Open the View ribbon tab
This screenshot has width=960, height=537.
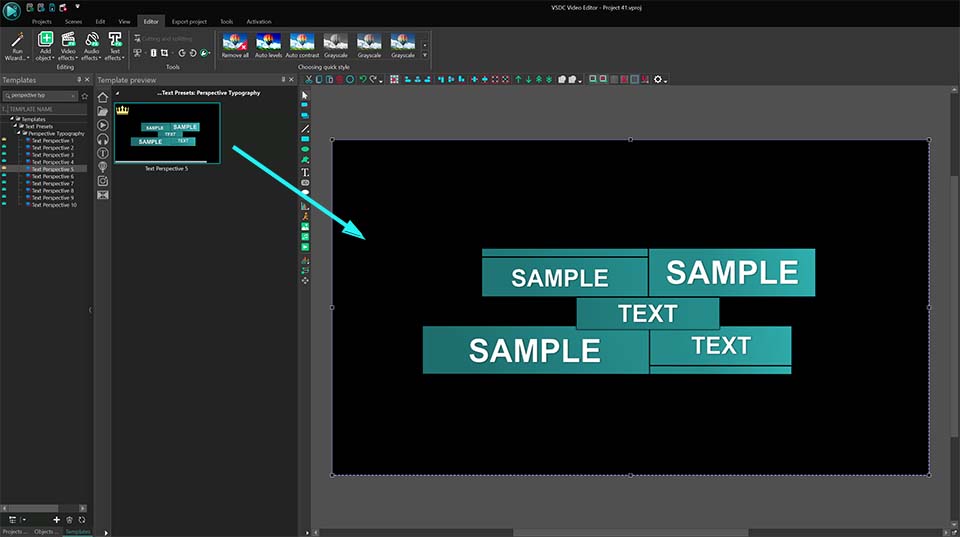[x=124, y=21]
